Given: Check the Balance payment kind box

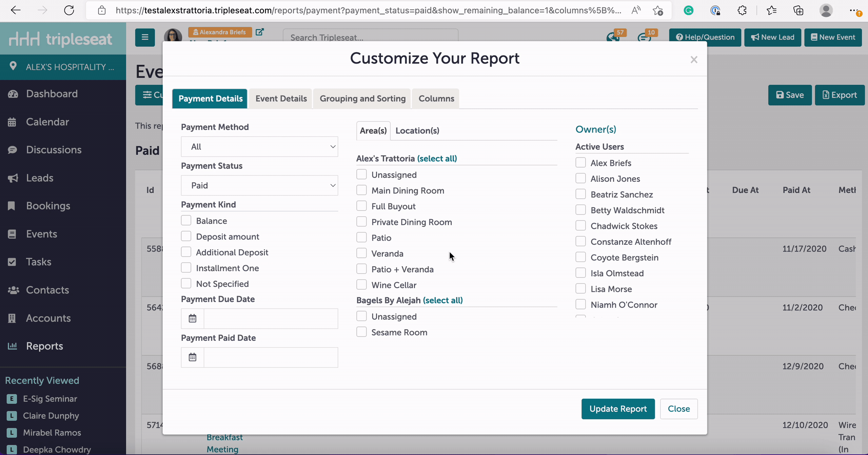Looking at the screenshot, I should (186, 220).
